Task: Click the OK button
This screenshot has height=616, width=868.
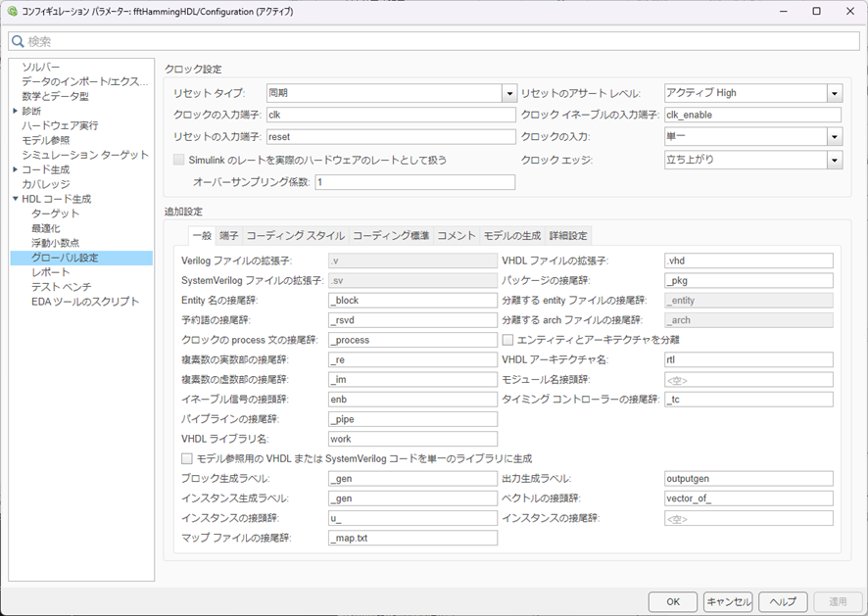Action: 673,601
